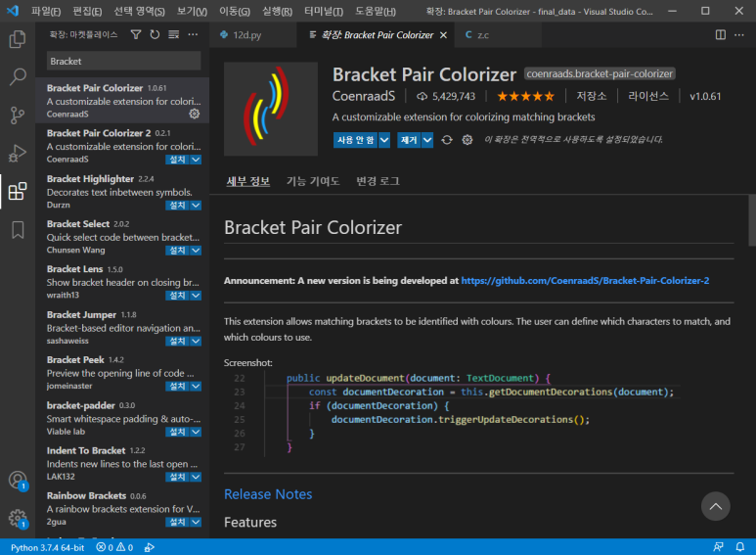The height and width of the screenshot is (555, 756).
Task: Click the five-star rating
Action: click(x=525, y=97)
